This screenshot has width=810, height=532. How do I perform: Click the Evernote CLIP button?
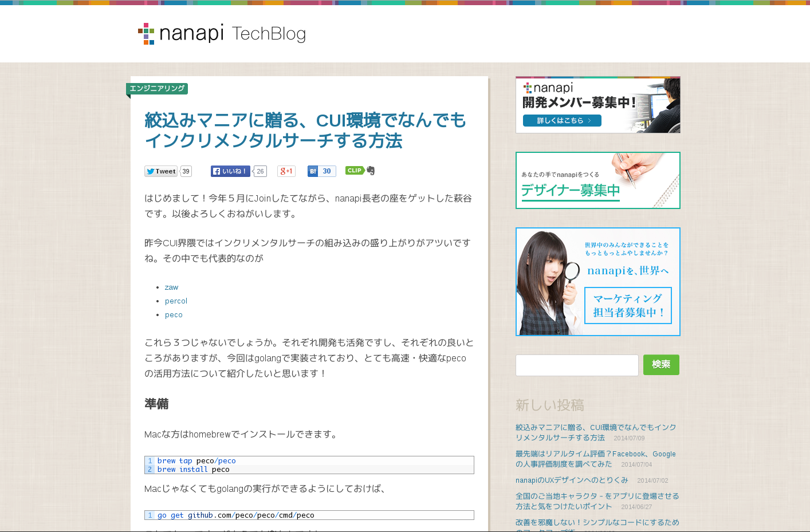[x=360, y=171]
